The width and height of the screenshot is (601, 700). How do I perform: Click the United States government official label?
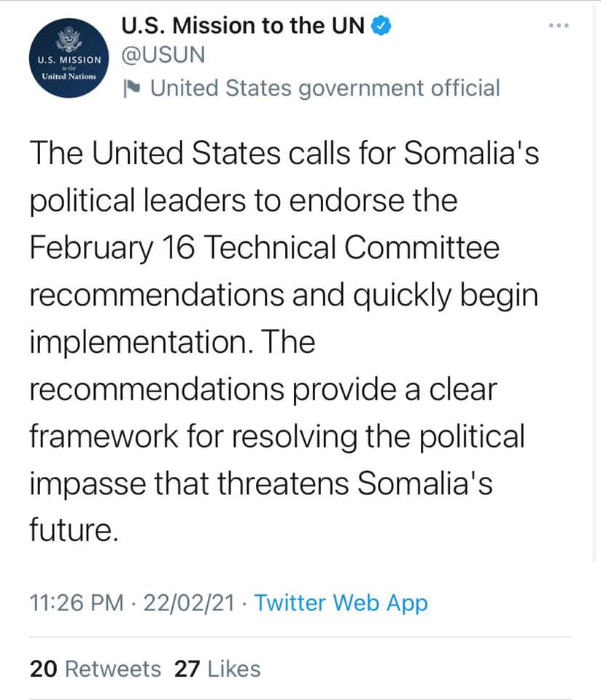(325, 88)
